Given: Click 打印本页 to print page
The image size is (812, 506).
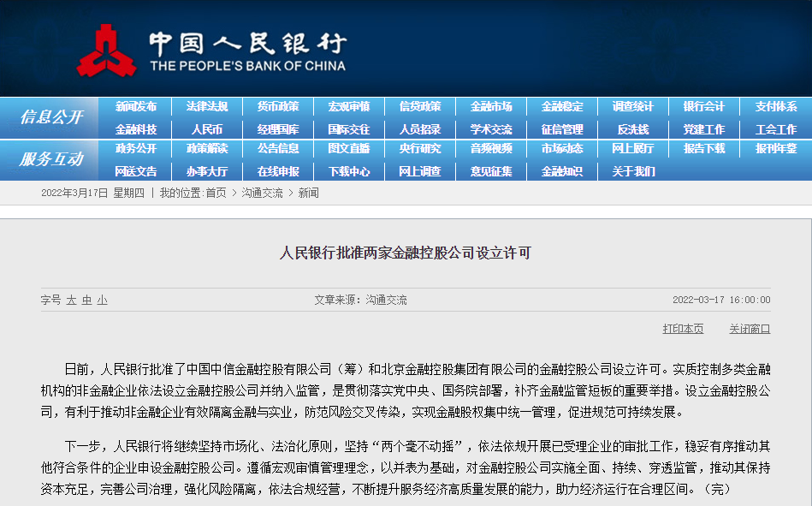Looking at the screenshot, I should point(683,329).
